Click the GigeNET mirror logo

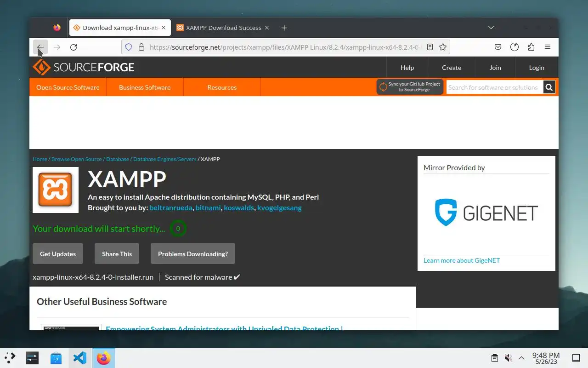(486, 213)
